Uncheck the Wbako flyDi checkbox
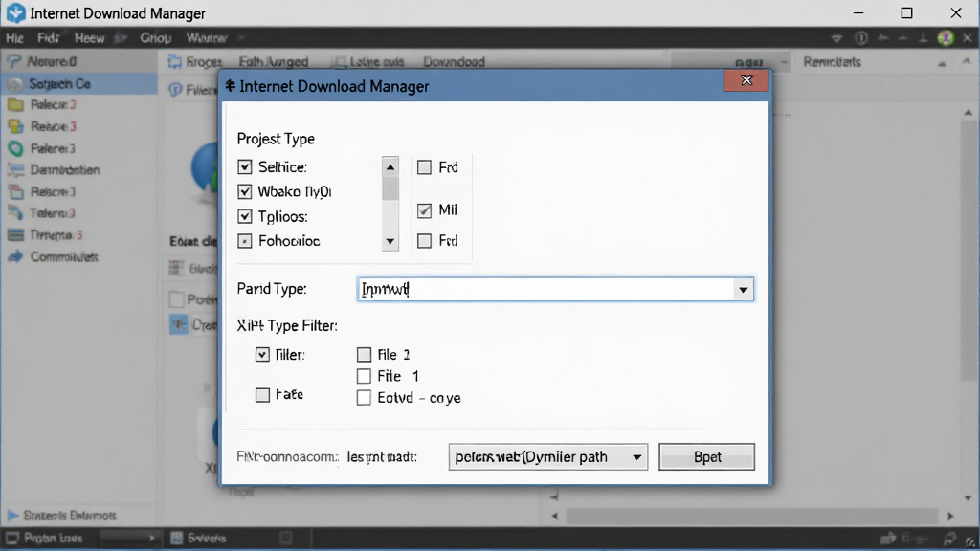 click(245, 191)
